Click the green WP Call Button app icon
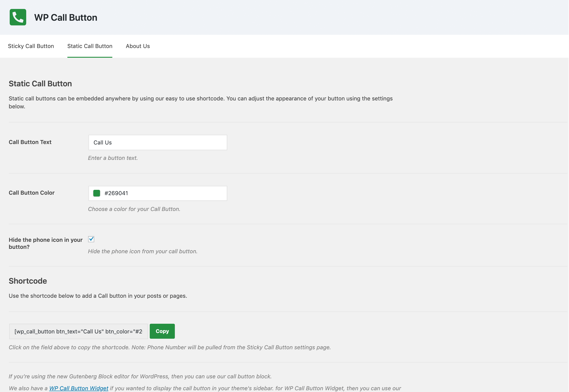The width and height of the screenshot is (569, 392). click(x=17, y=17)
